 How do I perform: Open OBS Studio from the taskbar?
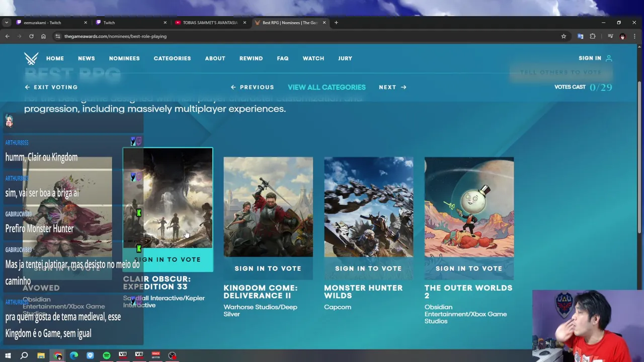[172, 356]
